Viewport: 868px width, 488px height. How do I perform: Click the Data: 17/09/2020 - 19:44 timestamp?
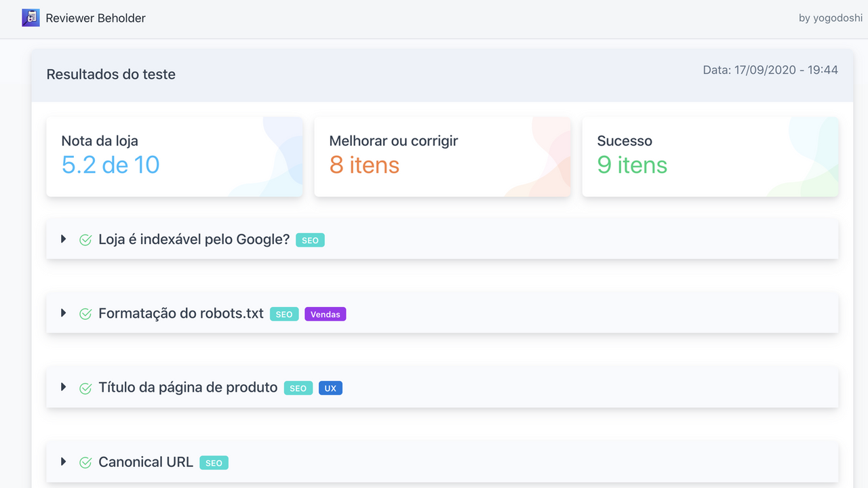[770, 70]
